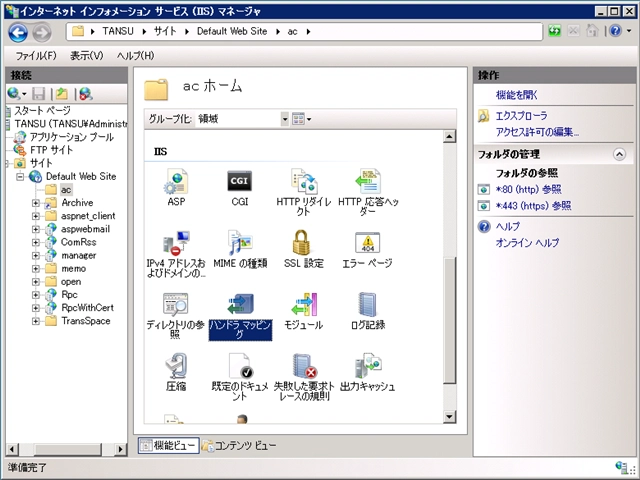Open the HTTP 応答ヘッダー feature
This screenshot has width=640, height=480.
tap(368, 182)
